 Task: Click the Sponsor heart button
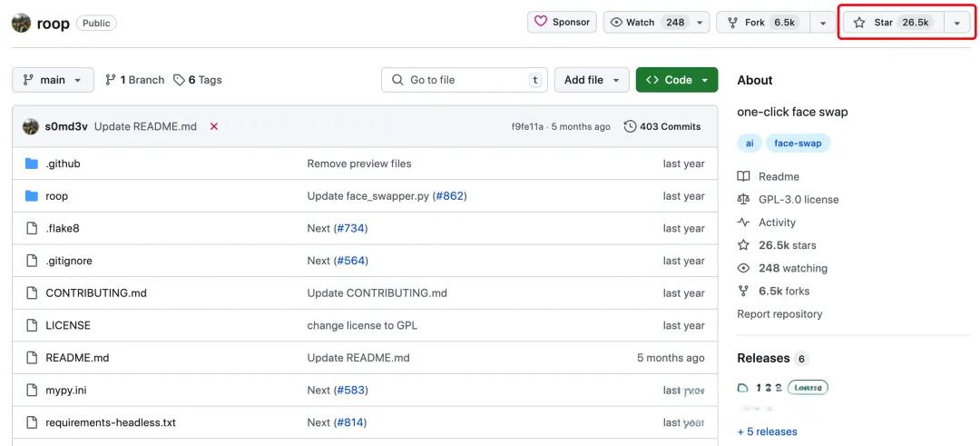tap(562, 22)
